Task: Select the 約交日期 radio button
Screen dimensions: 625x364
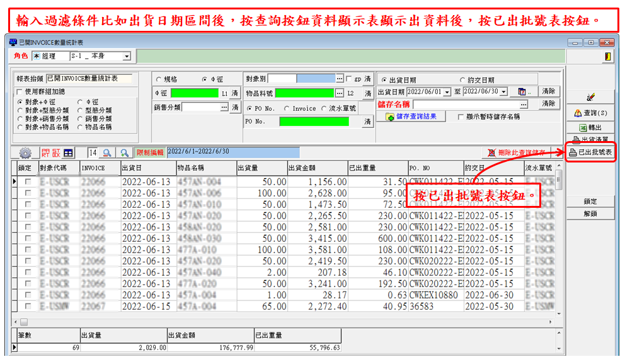Action: click(x=463, y=81)
